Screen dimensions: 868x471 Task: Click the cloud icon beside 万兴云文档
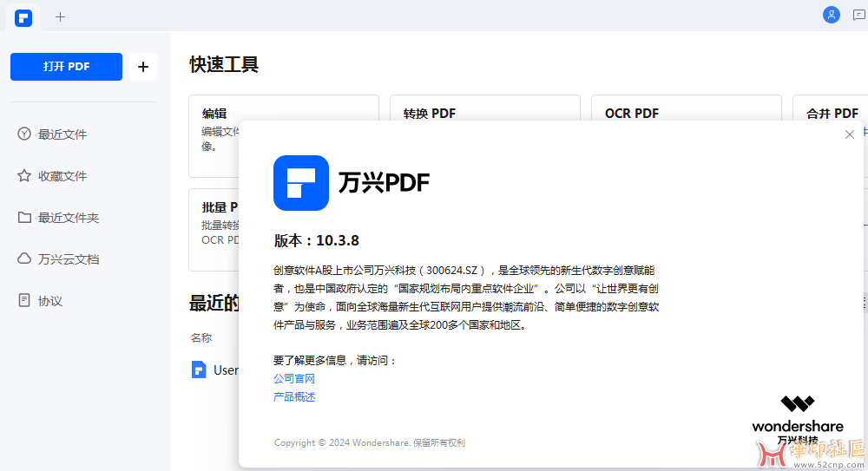coord(23,258)
